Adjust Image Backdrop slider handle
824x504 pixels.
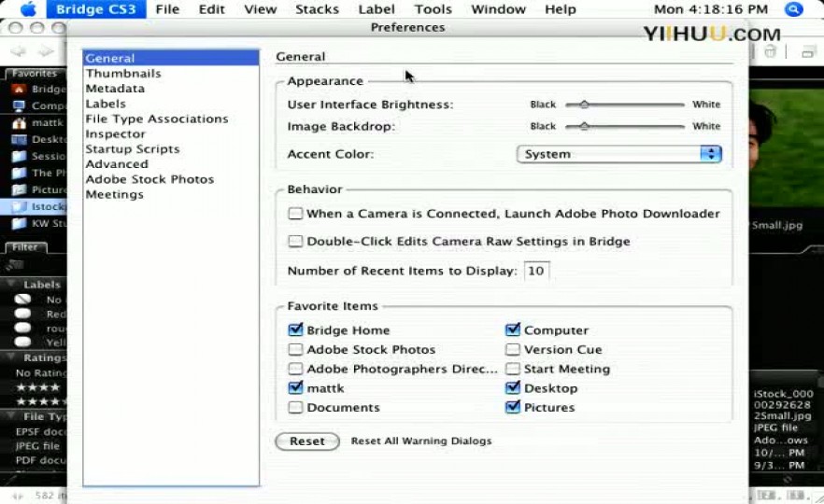(584, 126)
